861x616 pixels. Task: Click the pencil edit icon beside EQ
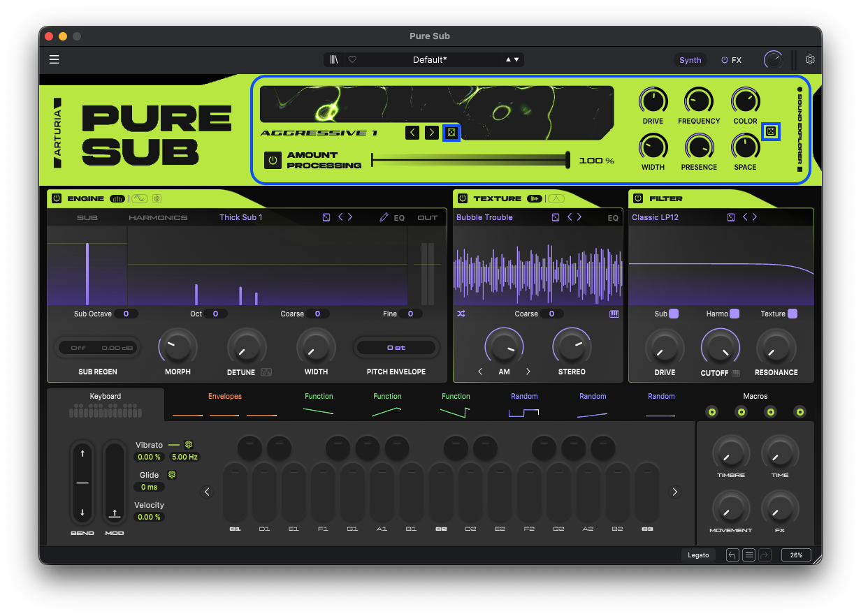pyautogui.click(x=384, y=217)
